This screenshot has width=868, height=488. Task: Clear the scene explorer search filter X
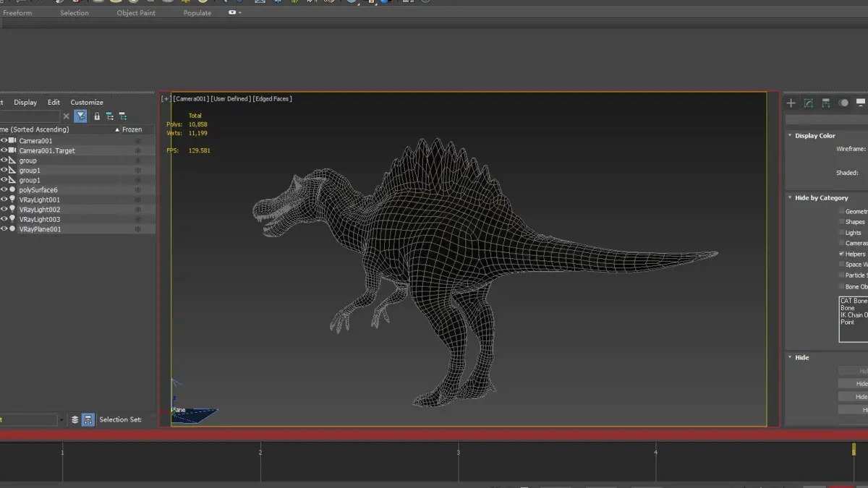point(67,116)
